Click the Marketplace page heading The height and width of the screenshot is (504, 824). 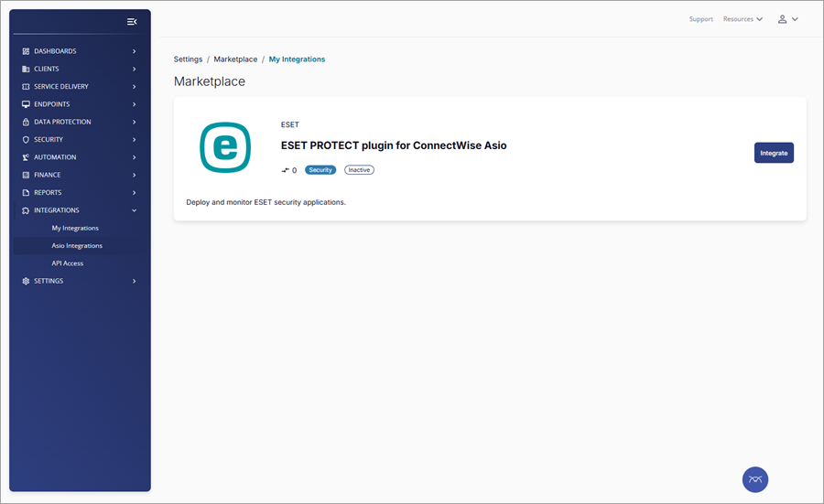[x=209, y=81]
